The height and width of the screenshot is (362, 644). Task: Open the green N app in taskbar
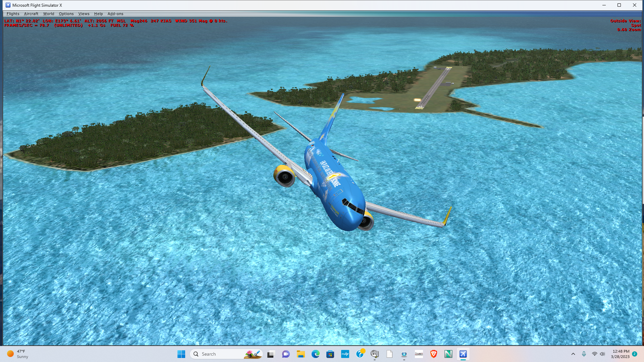pos(448,354)
